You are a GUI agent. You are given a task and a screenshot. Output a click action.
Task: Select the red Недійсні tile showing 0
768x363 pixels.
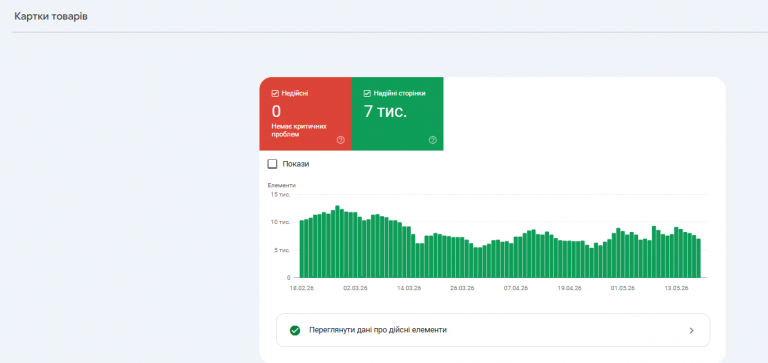tap(305, 114)
